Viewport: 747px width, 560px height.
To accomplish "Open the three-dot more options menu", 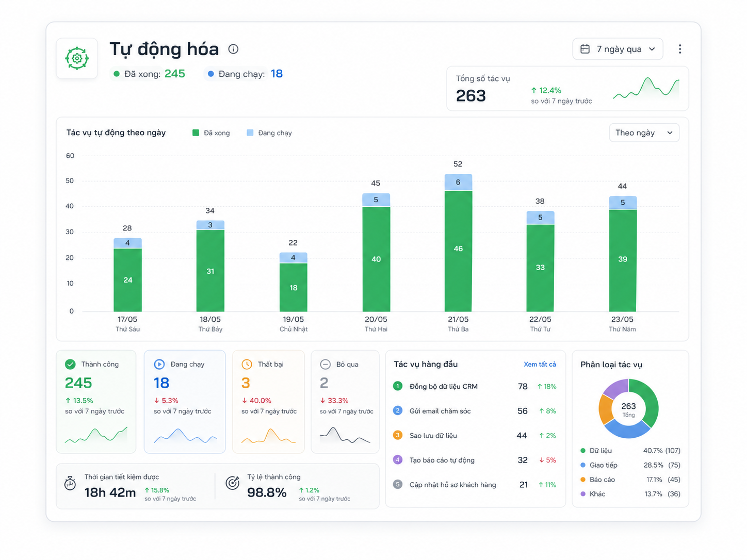I will tap(679, 49).
